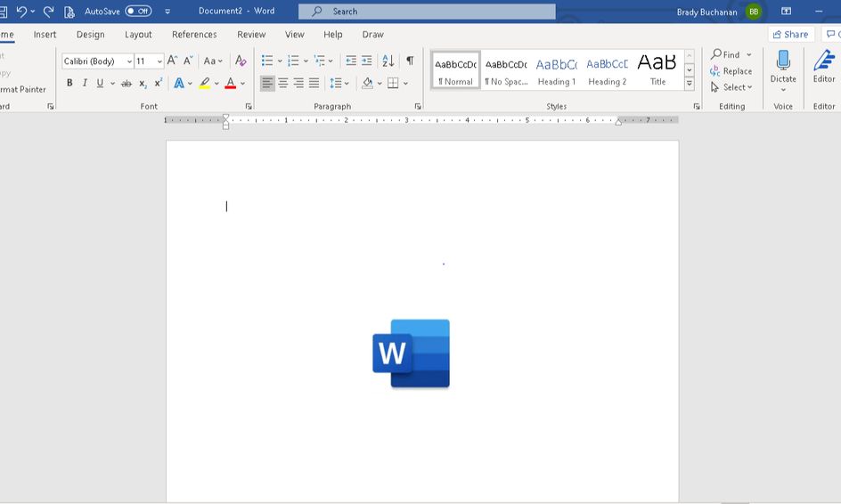Apply the Title style
This screenshot has height=504, width=841.
pos(657,70)
